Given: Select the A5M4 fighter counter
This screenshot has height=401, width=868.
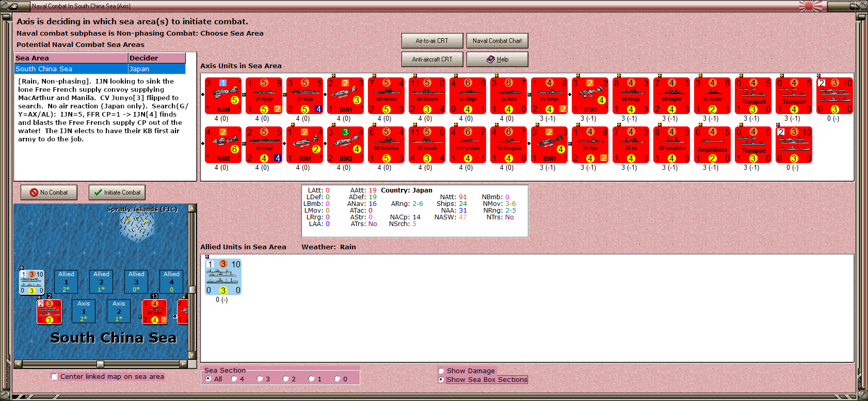Looking at the screenshot, I should pyautogui.click(x=223, y=95).
